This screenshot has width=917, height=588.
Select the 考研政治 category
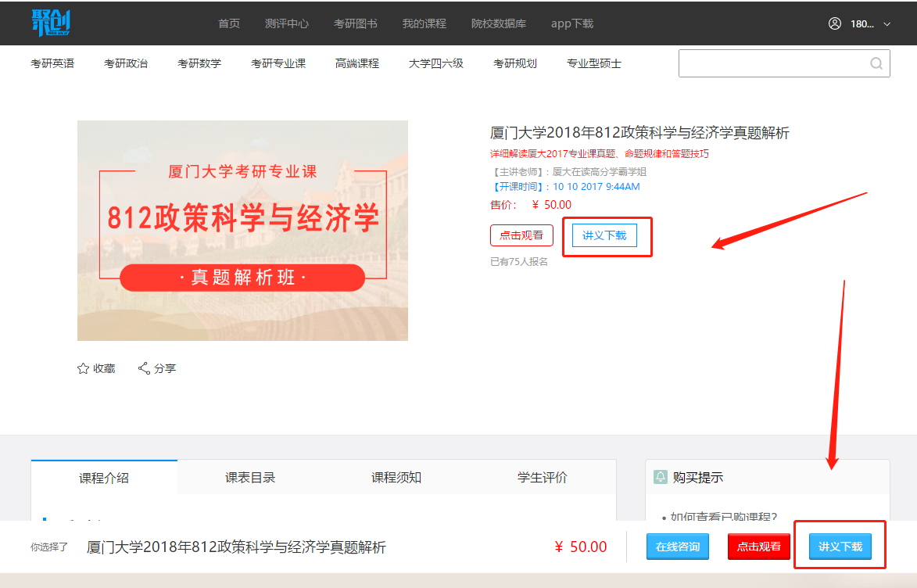[126, 63]
